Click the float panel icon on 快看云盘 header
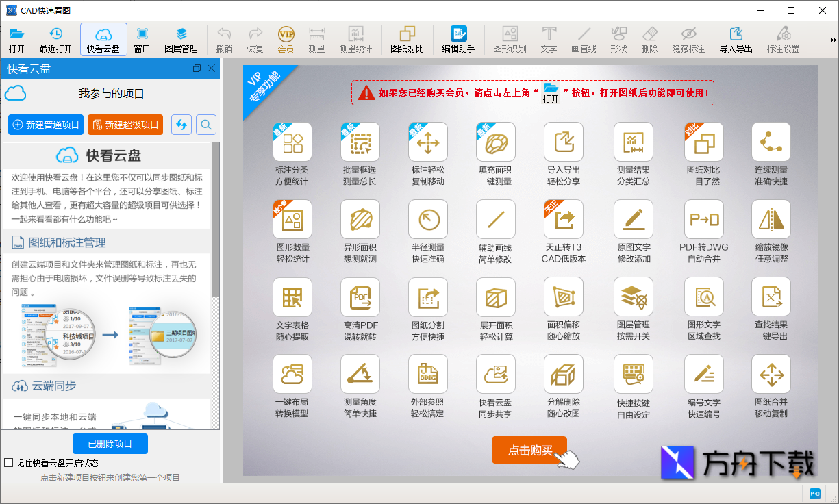 tap(196, 68)
